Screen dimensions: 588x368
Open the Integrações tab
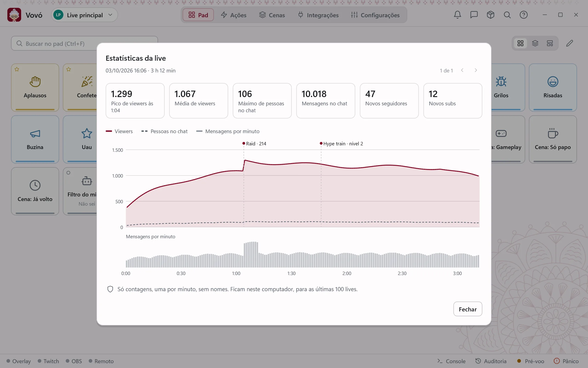coord(318,15)
